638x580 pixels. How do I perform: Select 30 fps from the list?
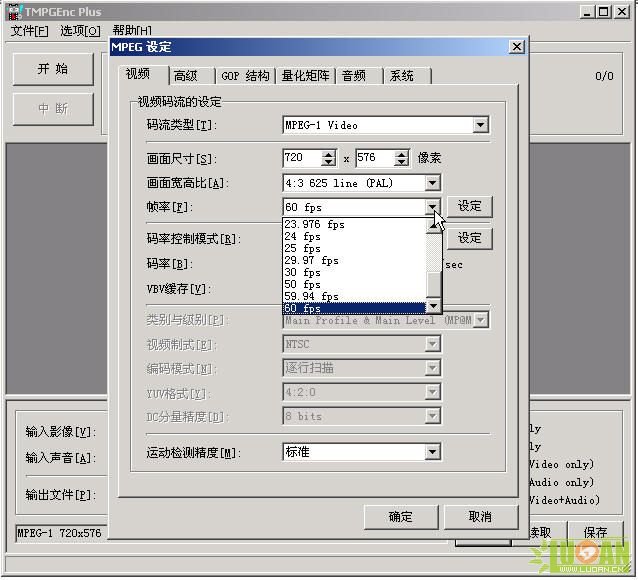pyautogui.click(x=354, y=272)
